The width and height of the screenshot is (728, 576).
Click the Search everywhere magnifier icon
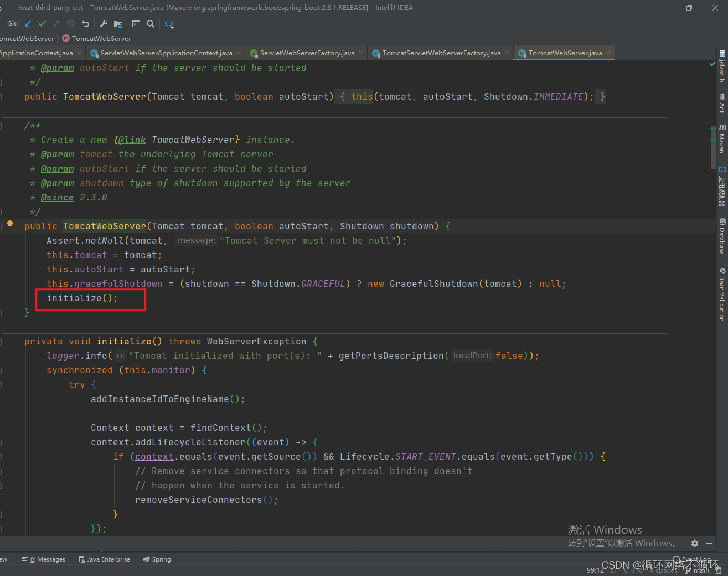coord(150,24)
